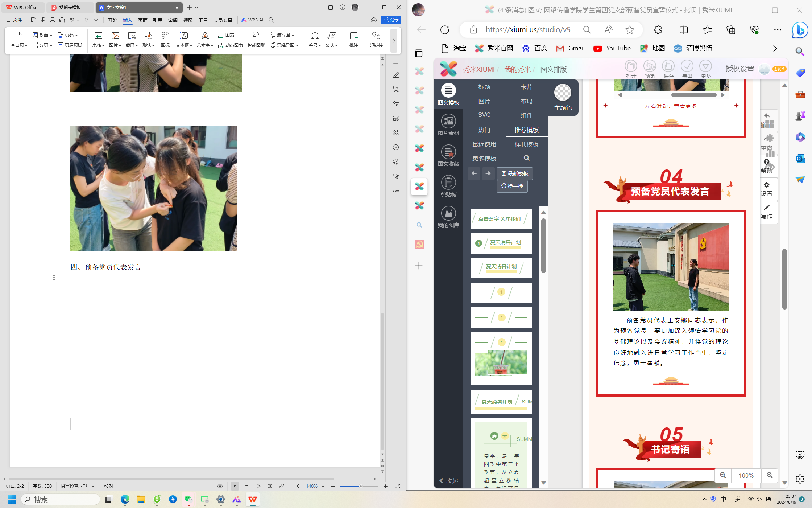Open the 图片素材 panel in Xiumi
The height and width of the screenshot is (508, 812).
pos(448,125)
